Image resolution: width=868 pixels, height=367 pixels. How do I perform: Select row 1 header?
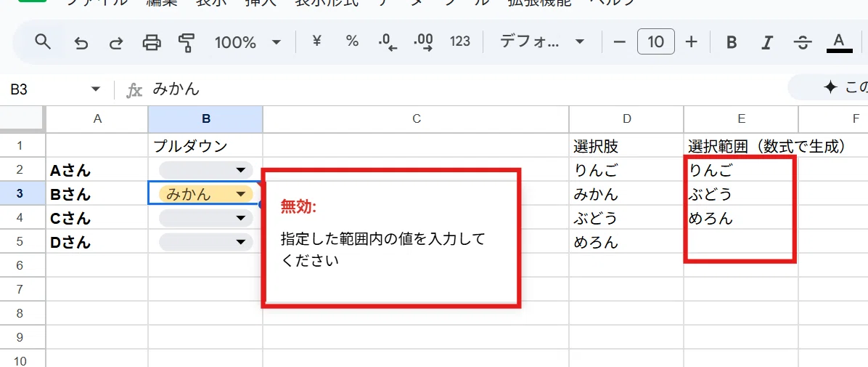pyautogui.click(x=22, y=146)
